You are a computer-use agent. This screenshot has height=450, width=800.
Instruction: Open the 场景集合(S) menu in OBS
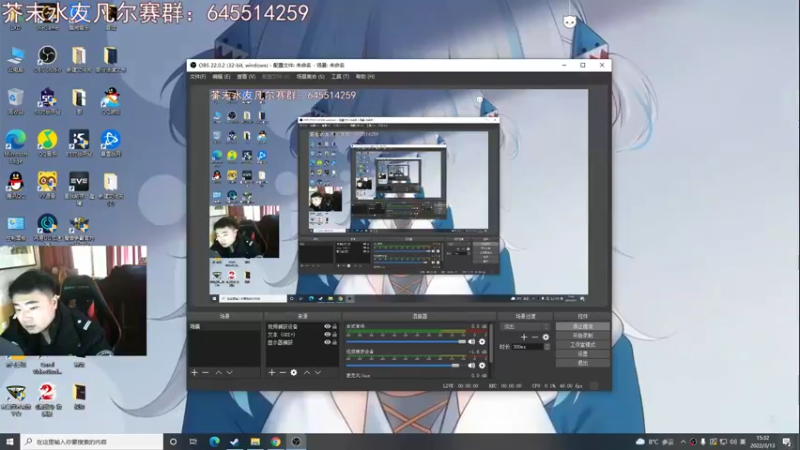point(310,77)
